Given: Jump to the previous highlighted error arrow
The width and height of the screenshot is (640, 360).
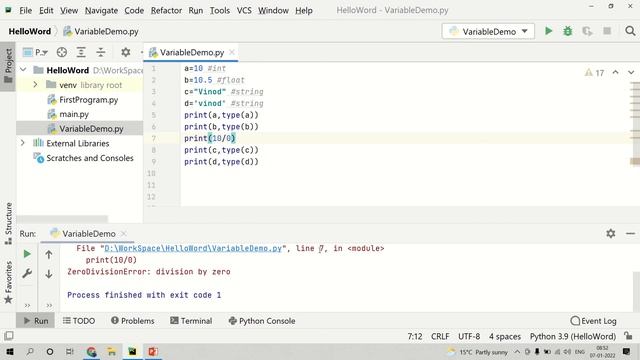Looking at the screenshot, I should click(x=616, y=72).
